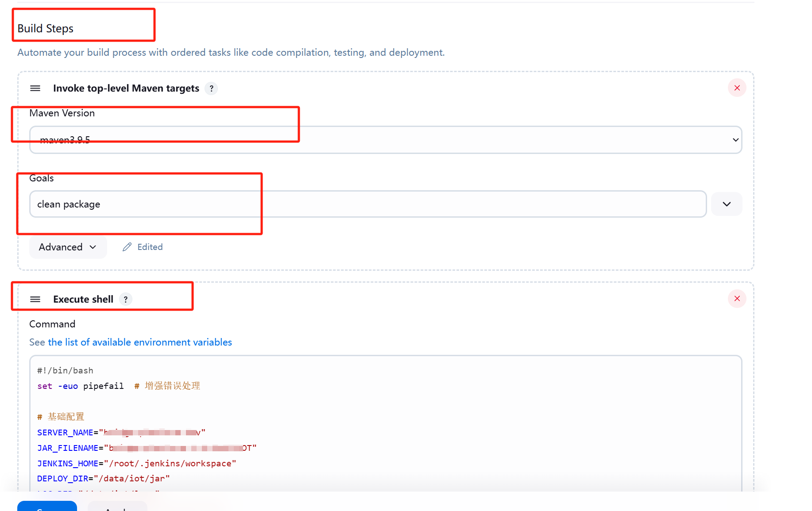Focus the Goals field containing clean package

pyautogui.click(x=368, y=204)
